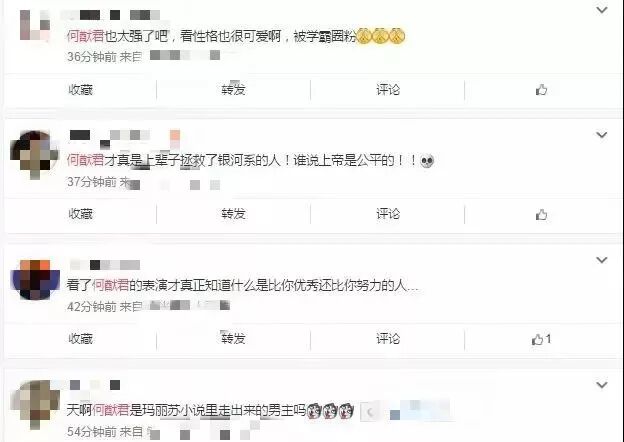Image resolution: width=624 pixels, height=442 pixels.
Task: Open the 何猷君 link in the first post
Action: click(85, 36)
